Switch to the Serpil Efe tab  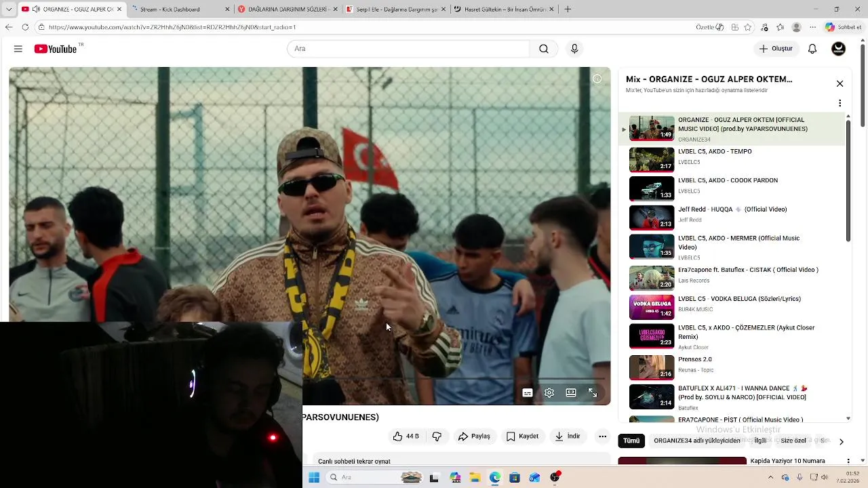coord(395,9)
